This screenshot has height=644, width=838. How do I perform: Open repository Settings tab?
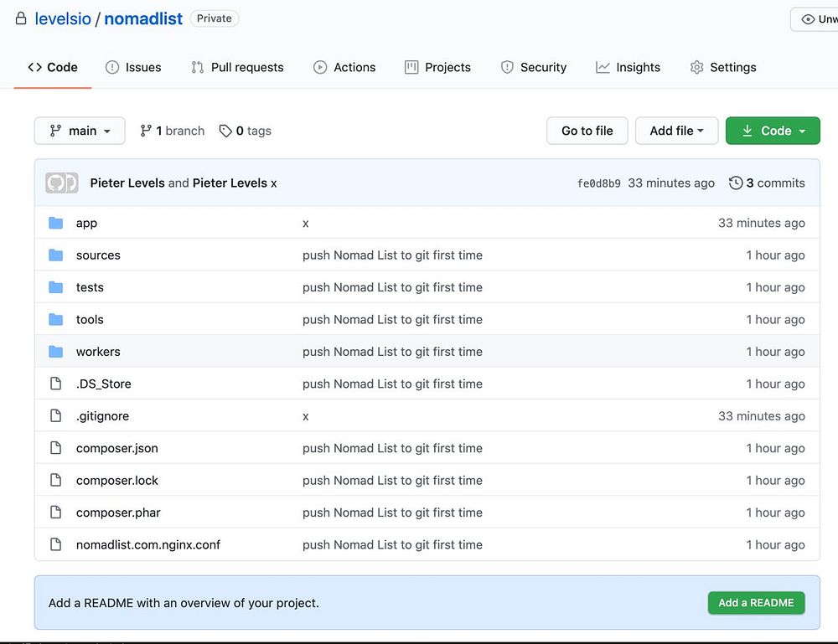pyautogui.click(x=723, y=67)
